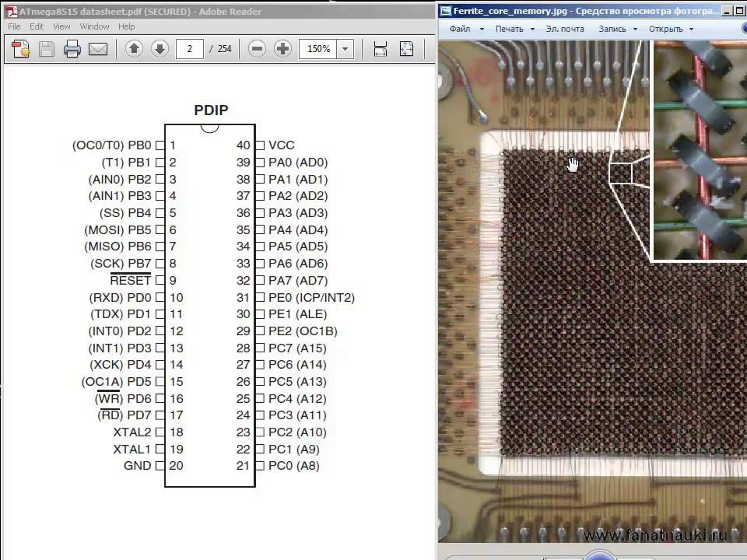Click the VCC label at pin 40
Viewport: 747px width, 560px height.
click(281, 145)
